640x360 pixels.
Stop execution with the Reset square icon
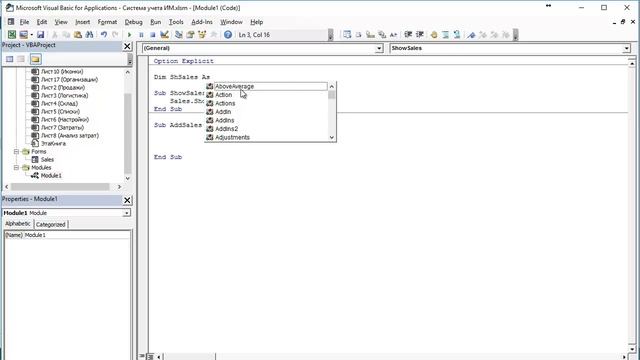click(x=153, y=35)
